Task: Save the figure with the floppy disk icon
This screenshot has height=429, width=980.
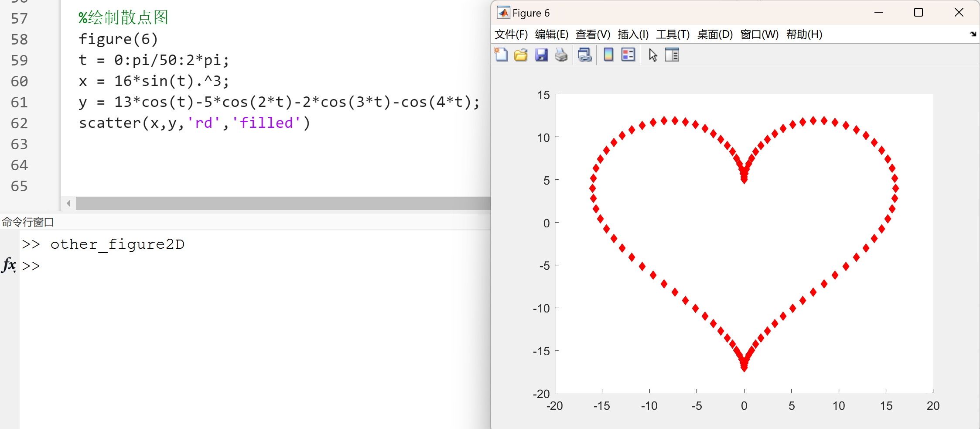Action: pos(541,55)
